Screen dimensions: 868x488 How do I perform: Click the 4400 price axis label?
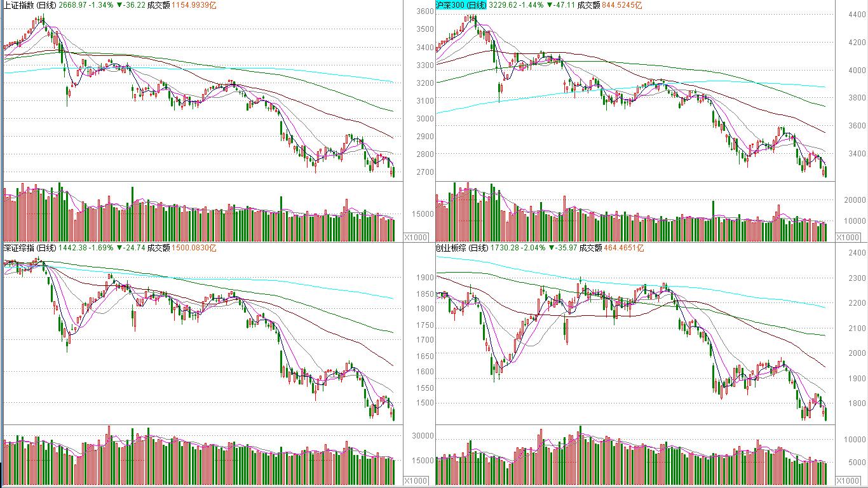point(857,15)
